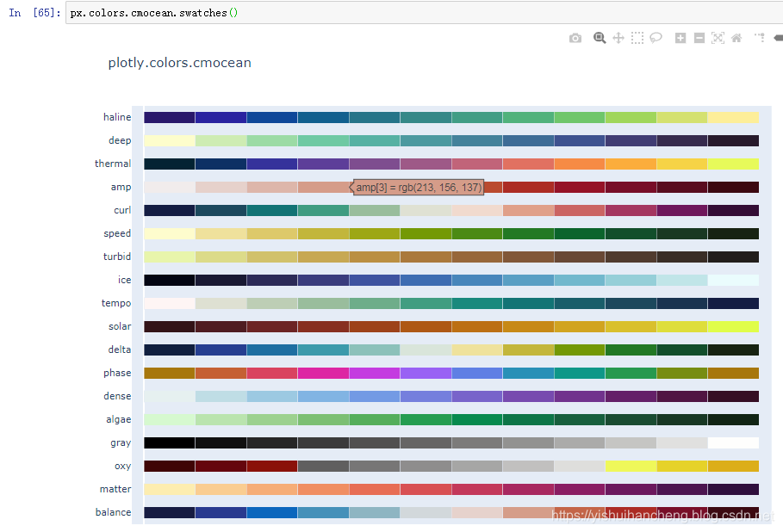Choose the Box Select dotted rectangle tool
The height and width of the screenshot is (532, 783).
click(x=637, y=38)
